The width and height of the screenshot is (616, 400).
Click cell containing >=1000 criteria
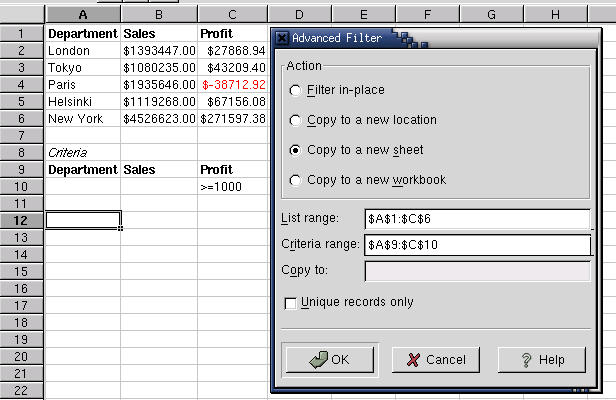(233, 187)
